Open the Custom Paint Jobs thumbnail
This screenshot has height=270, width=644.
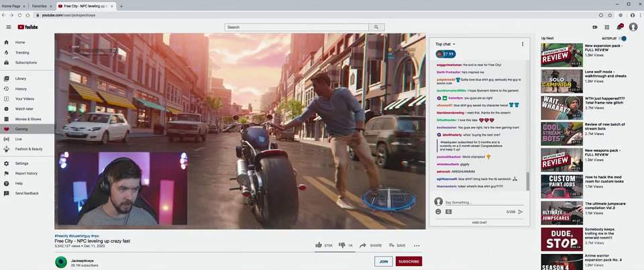pyautogui.click(x=561, y=186)
